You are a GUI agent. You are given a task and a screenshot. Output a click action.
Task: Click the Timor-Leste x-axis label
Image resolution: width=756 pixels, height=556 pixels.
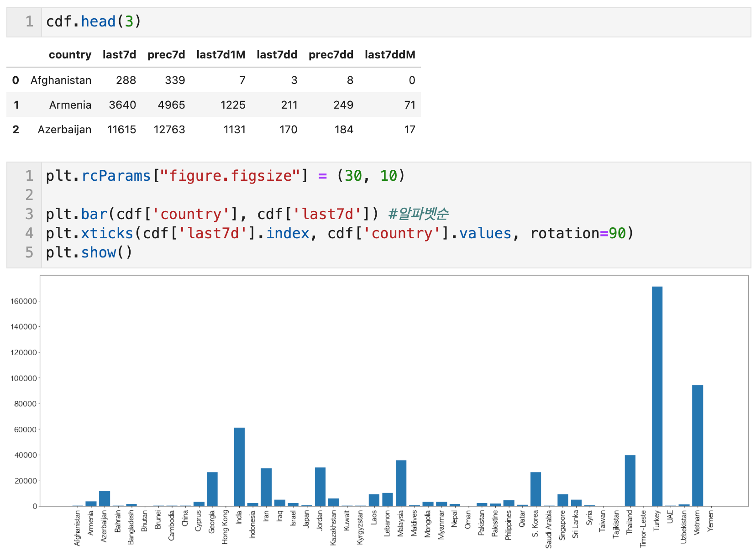coord(643,529)
